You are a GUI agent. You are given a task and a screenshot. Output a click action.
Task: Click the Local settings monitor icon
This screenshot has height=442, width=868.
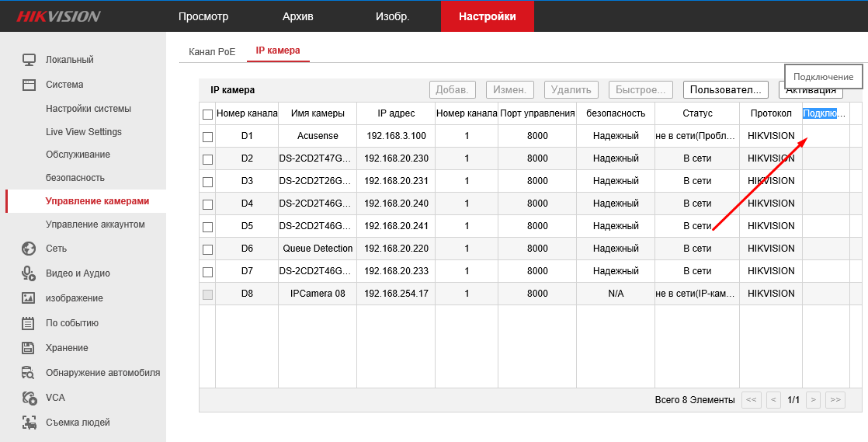click(x=29, y=60)
